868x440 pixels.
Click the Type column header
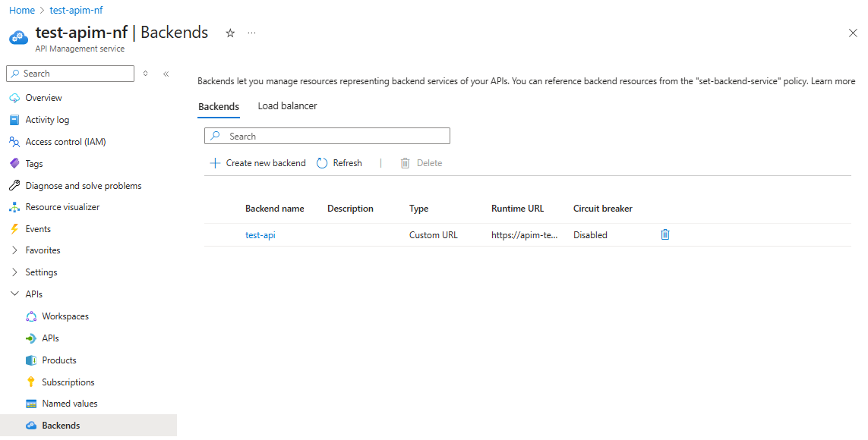[x=419, y=209]
